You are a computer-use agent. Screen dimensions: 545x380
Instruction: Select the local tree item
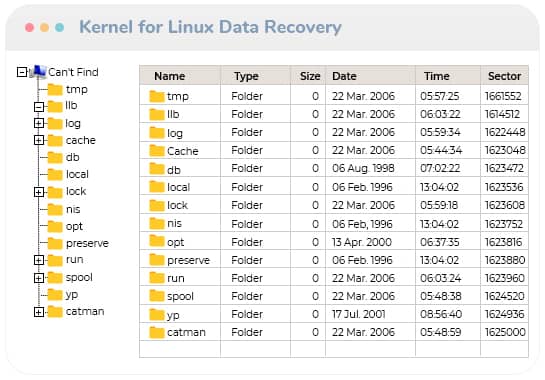tap(77, 174)
